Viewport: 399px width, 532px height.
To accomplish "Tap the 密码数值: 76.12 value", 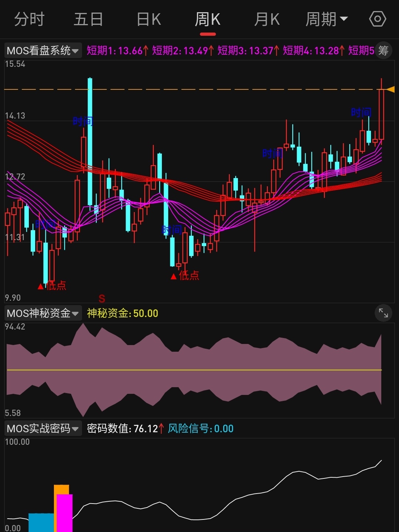I will tap(125, 429).
